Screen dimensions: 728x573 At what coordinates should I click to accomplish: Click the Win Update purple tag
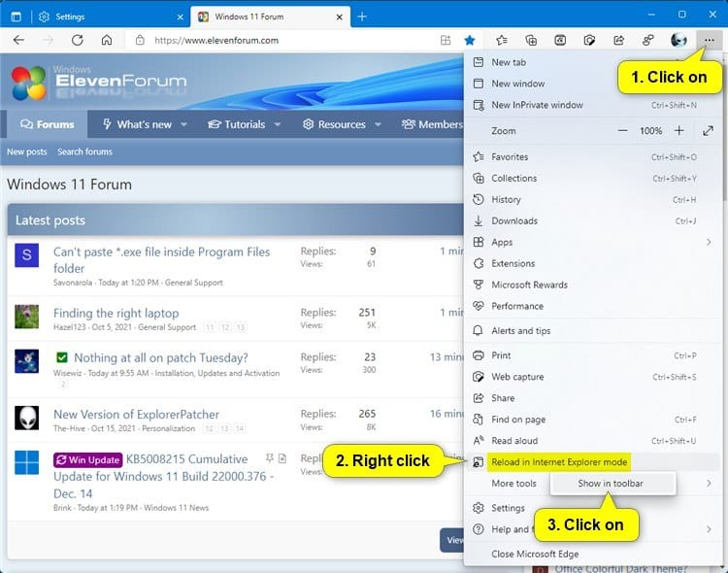(88, 460)
